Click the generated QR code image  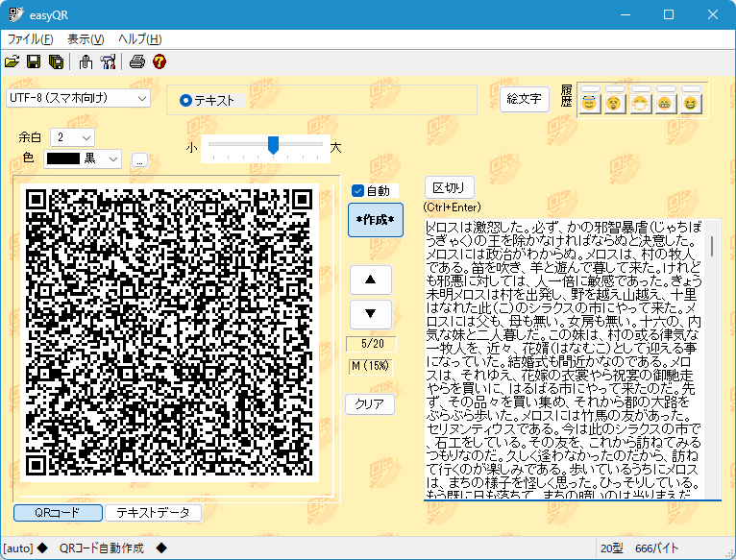point(169,332)
